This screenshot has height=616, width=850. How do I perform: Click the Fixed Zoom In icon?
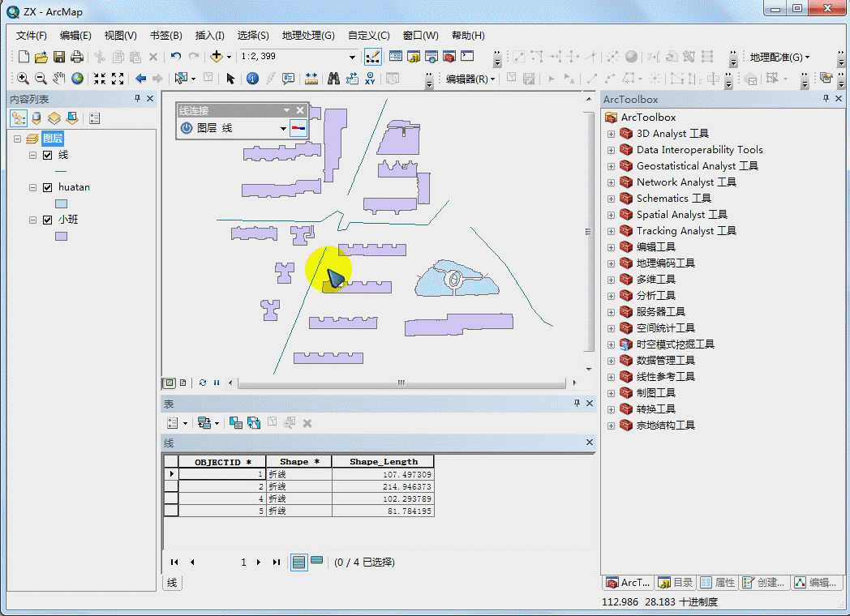point(99,79)
